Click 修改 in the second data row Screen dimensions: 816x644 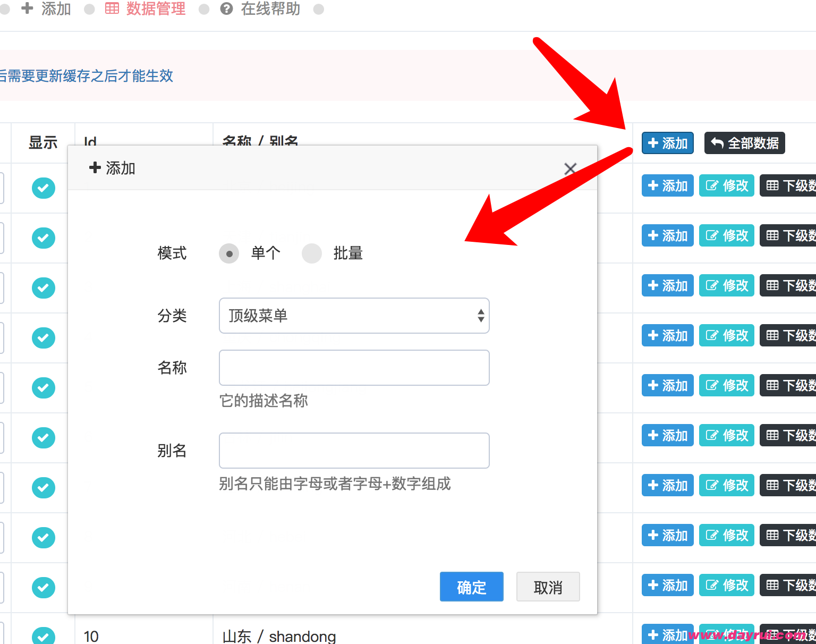tap(727, 235)
